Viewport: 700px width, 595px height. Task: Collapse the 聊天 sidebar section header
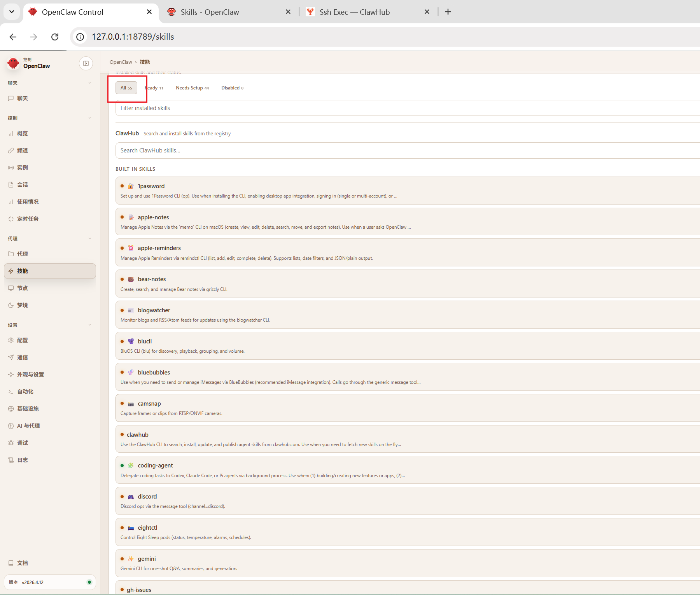click(x=50, y=83)
